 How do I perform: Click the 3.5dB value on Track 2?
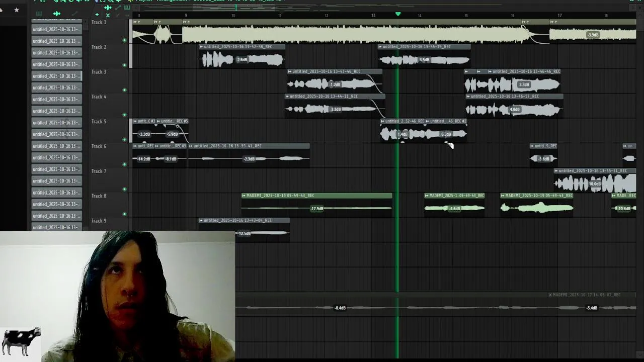coord(424,60)
